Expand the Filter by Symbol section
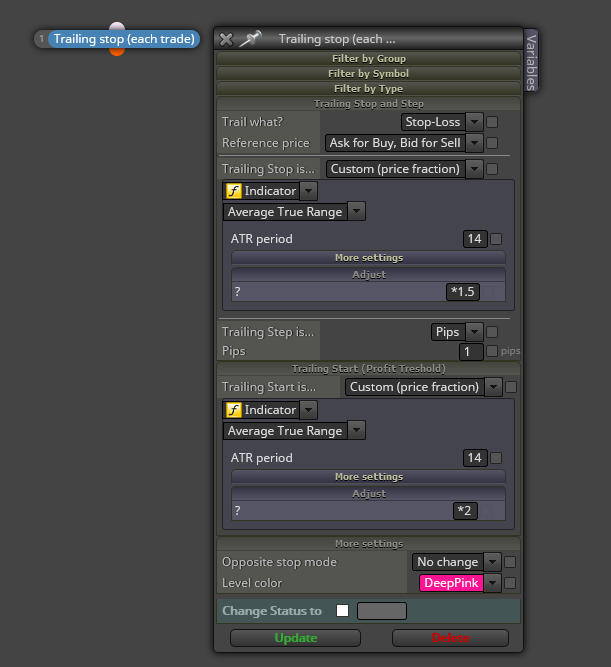The width and height of the screenshot is (611, 667). pyautogui.click(x=368, y=74)
